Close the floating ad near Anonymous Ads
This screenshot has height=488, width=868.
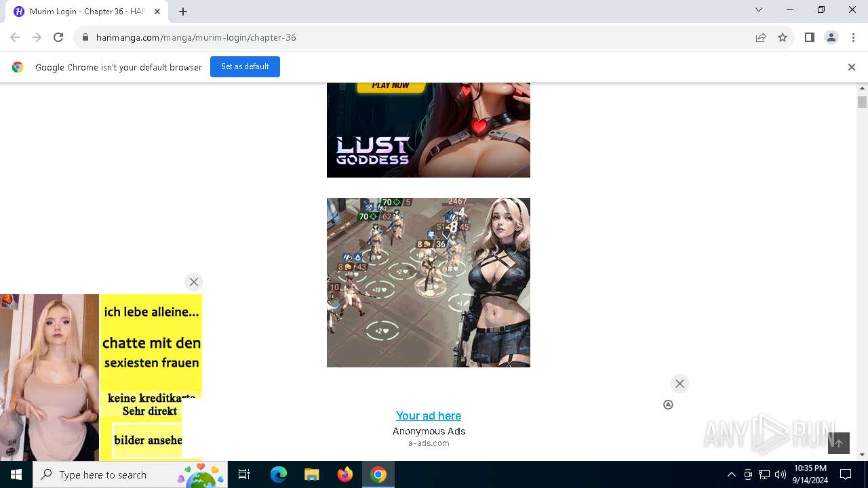(679, 384)
